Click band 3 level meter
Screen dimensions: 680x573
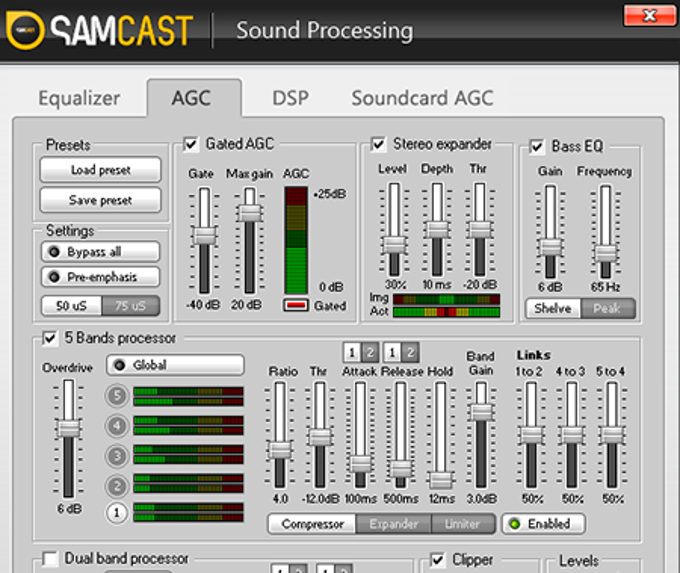[x=188, y=454]
